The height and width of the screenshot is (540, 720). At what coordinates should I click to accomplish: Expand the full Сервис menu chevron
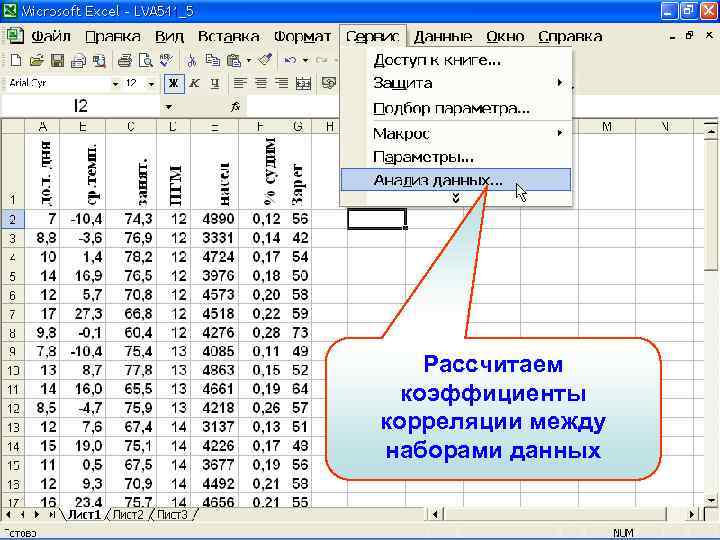[456, 198]
